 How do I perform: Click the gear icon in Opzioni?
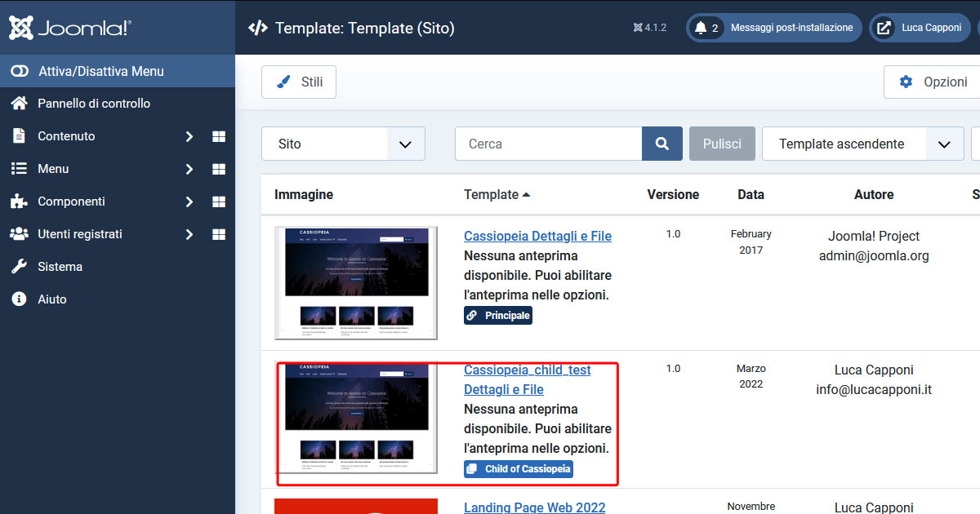(x=906, y=82)
